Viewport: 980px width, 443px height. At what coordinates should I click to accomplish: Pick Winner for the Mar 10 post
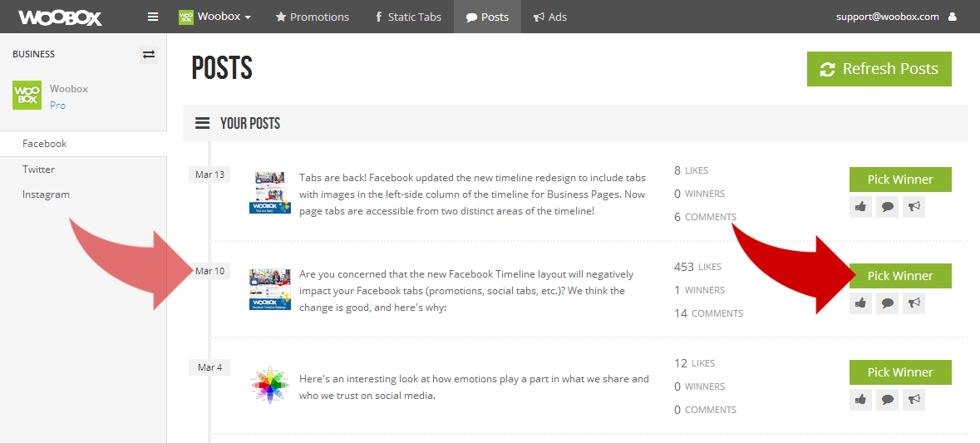(x=900, y=276)
